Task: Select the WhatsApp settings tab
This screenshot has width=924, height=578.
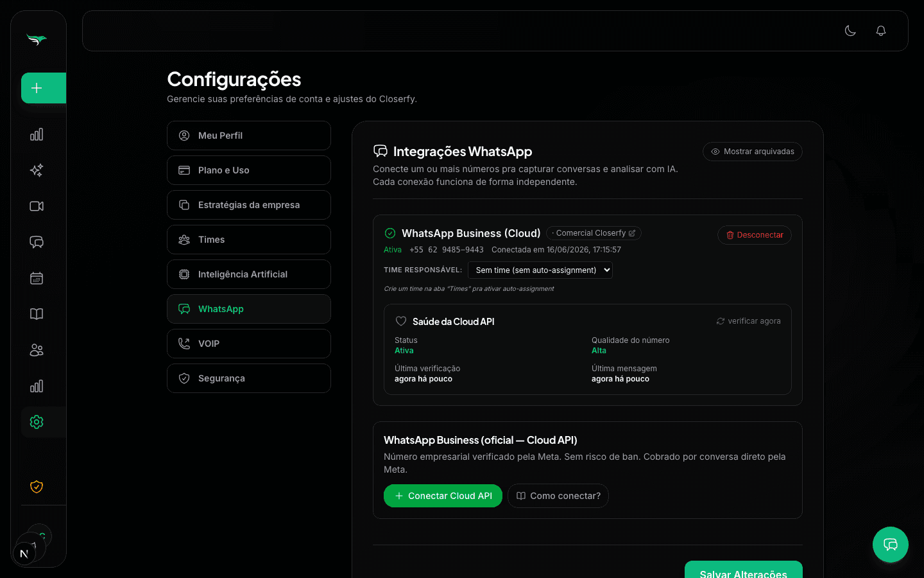Action: [x=249, y=309]
